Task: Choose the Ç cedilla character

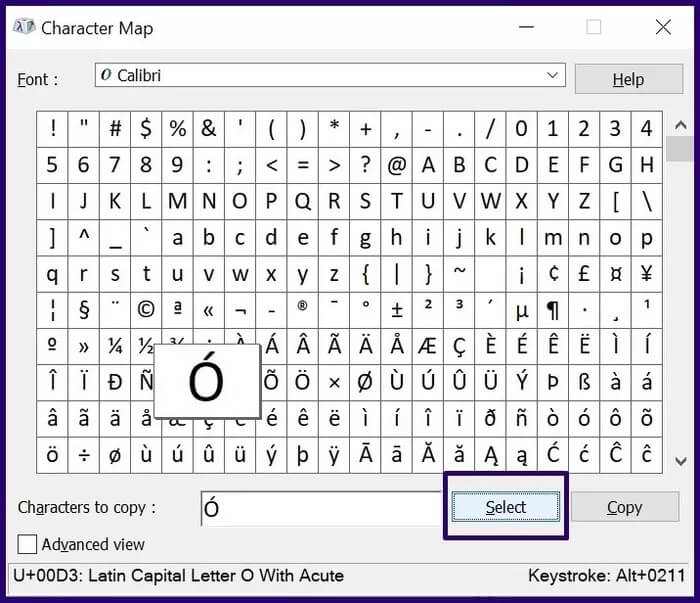Action: coord(459,346)
